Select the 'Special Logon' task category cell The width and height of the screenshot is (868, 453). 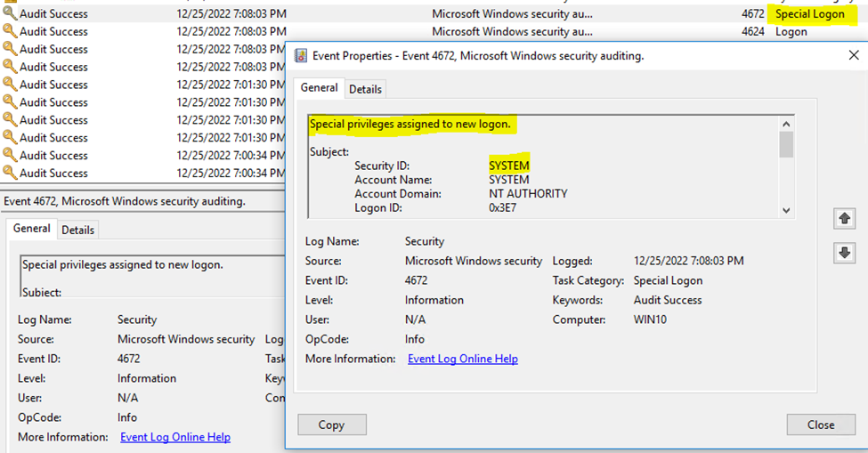click(810, 14)
